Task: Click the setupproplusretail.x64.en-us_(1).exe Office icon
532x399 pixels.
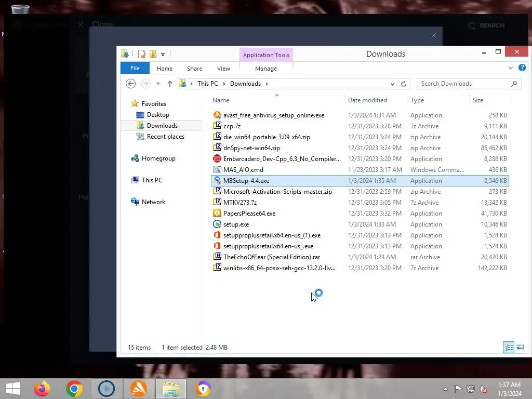Action: tap(217, 235)
